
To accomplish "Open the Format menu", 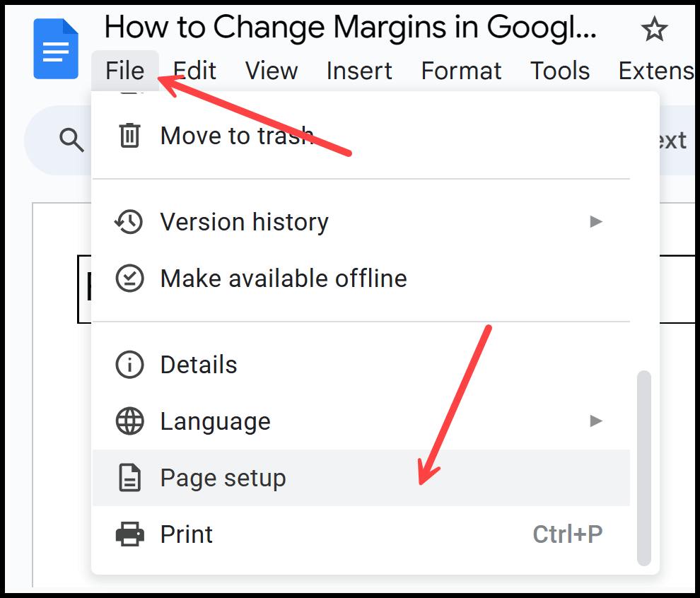I will tap(461, 71).
